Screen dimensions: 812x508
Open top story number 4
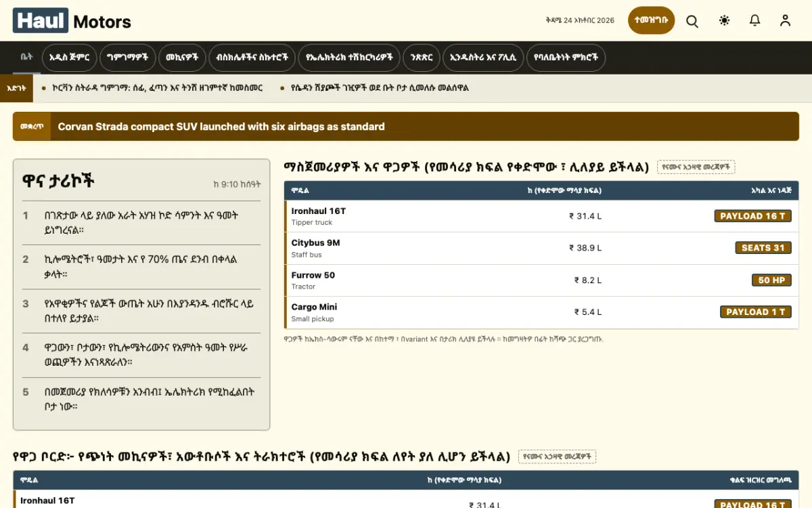141,355
